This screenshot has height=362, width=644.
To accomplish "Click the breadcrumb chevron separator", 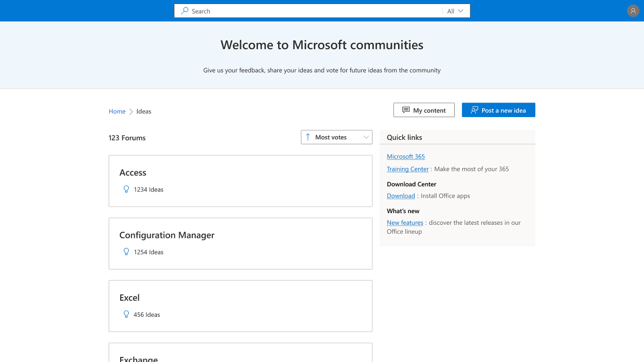I will click(x=131, y=112).
